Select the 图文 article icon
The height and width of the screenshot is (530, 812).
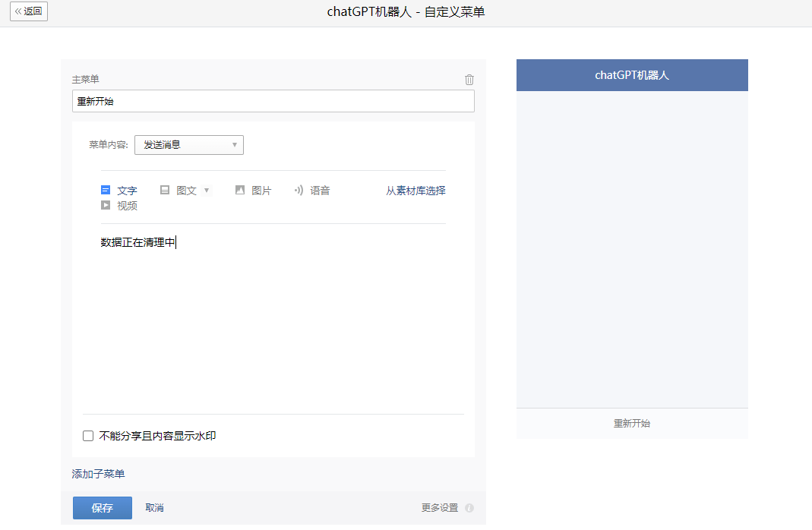[x=165, y=190]
